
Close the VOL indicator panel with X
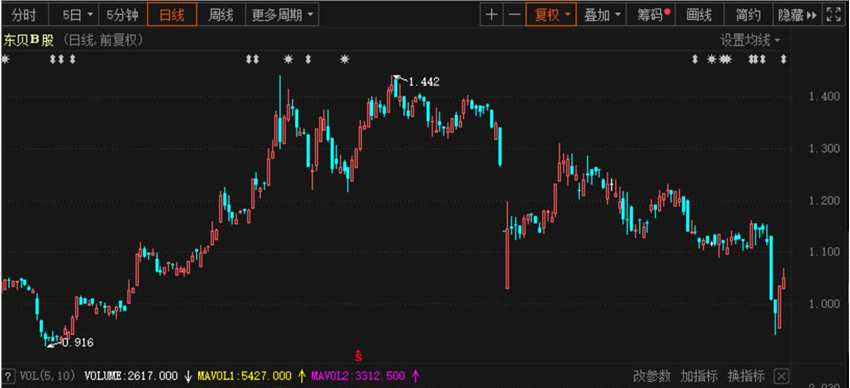781,376
